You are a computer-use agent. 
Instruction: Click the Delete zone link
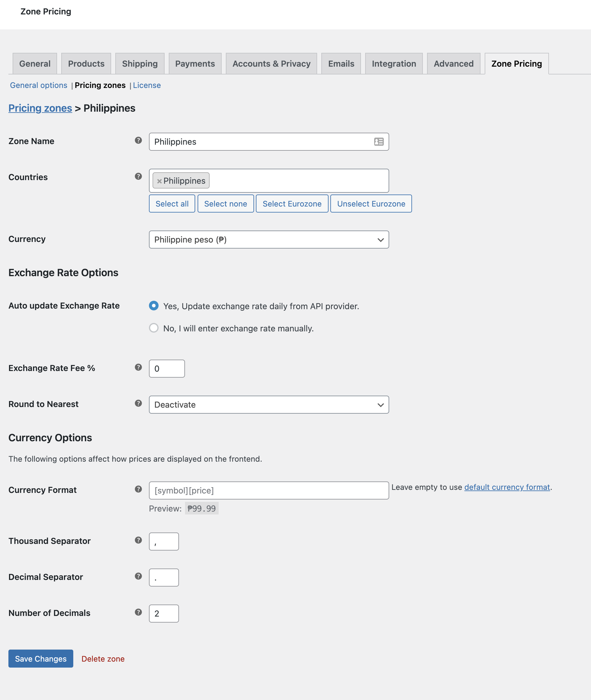pos(103,659)
